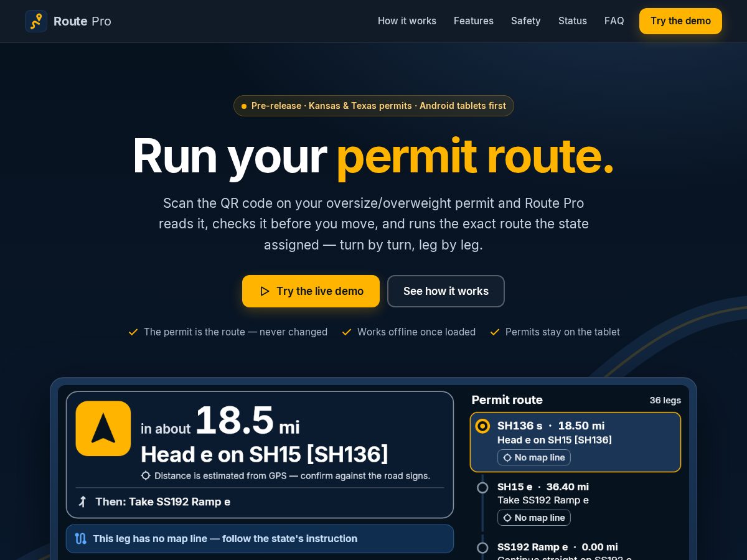Select the SS192 Ramp e 0.00 mi leg
This screenshot has width=747, height=560.
click(575, 548)
